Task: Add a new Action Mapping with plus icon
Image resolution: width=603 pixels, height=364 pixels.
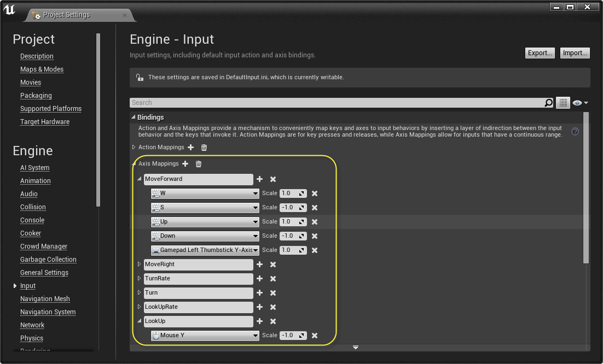Action: point(190,148)
